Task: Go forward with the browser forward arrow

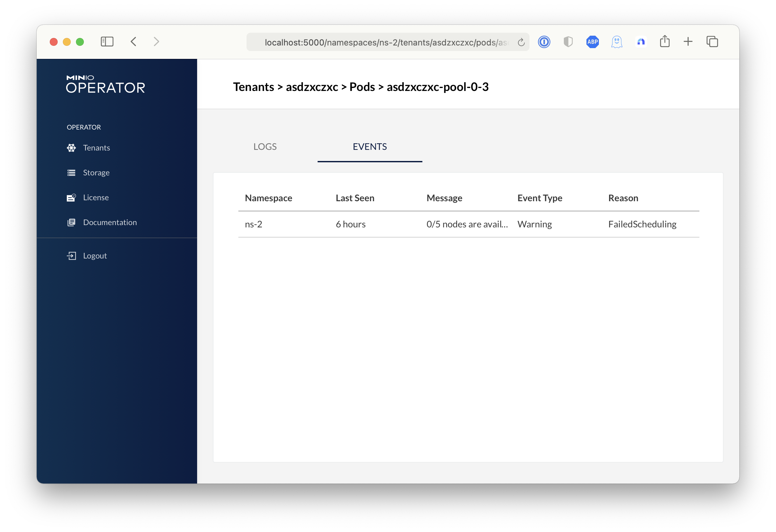Action: coord(156,42)
